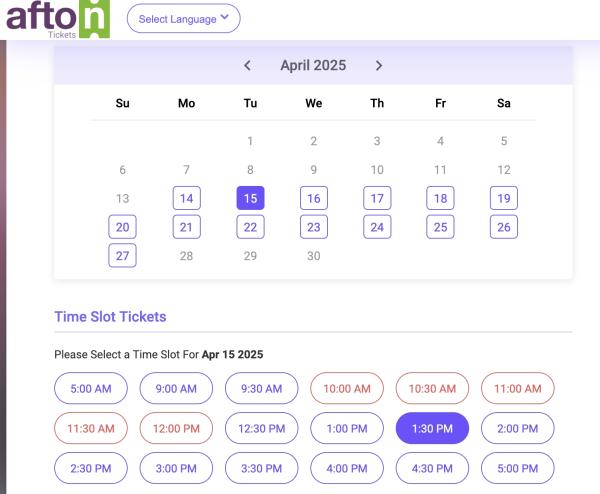
Task: Choose the 5:00 PM time slot
Action: 517,468
